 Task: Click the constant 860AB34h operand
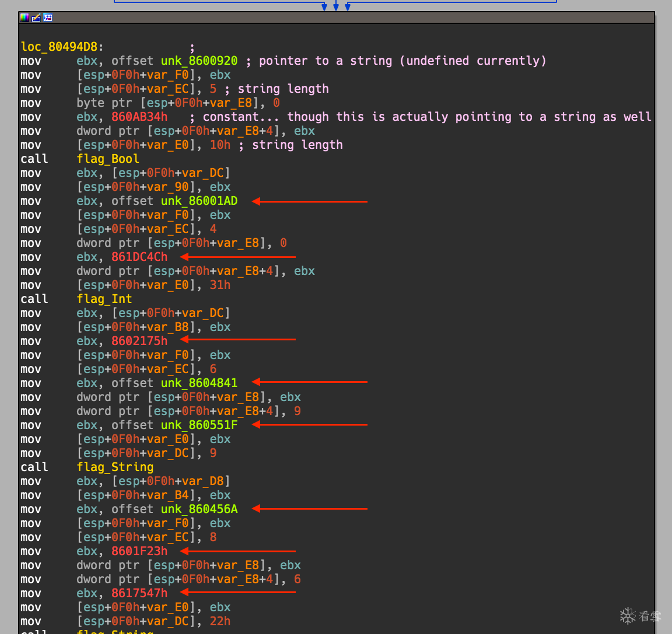point(139,117)
